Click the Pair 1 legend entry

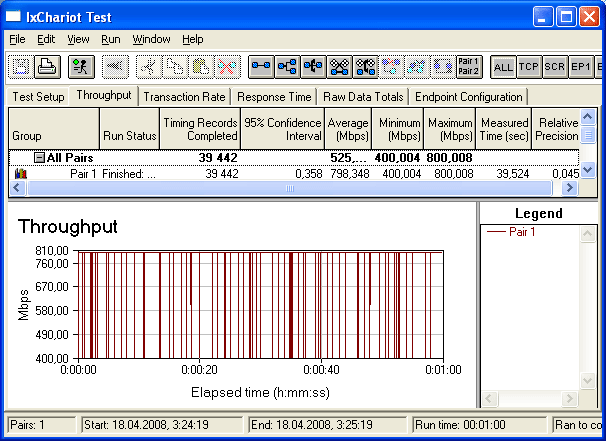click(511, 232)
